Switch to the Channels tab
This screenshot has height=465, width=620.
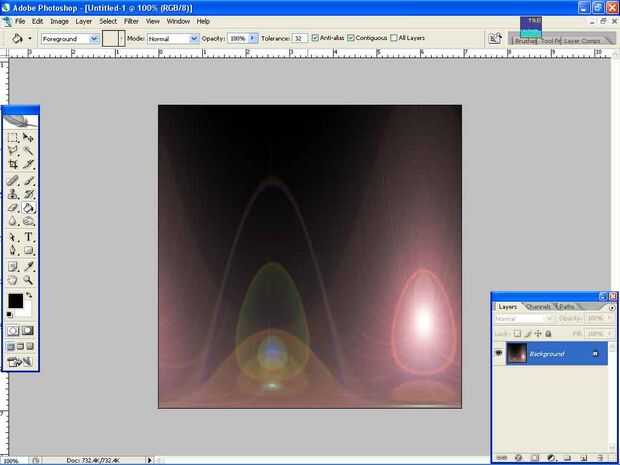(x=538, y=307)
